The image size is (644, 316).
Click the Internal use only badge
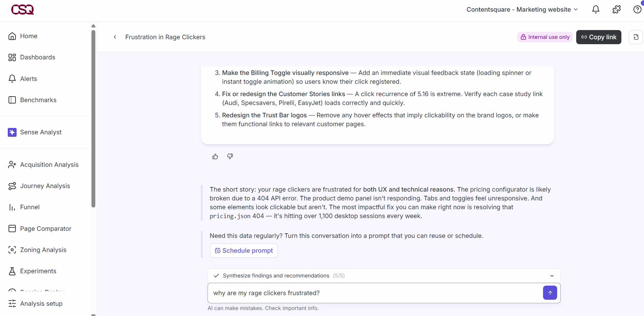click(545, 37)
